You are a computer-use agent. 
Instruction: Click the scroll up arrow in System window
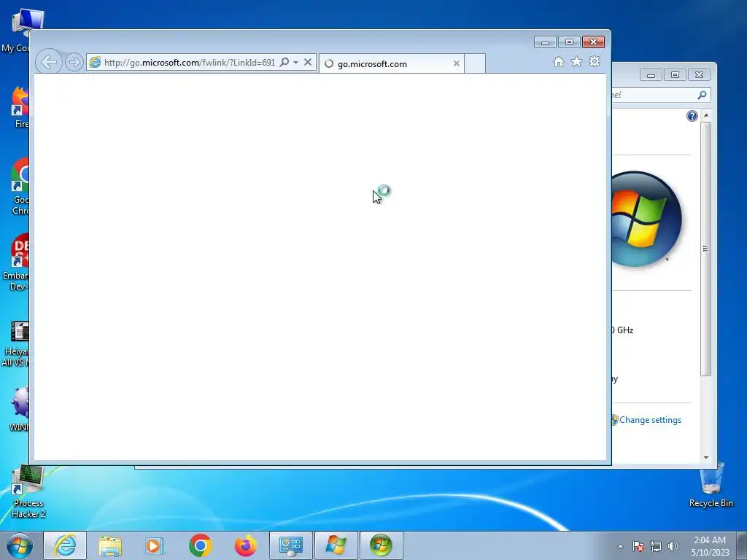click(706, 116)
